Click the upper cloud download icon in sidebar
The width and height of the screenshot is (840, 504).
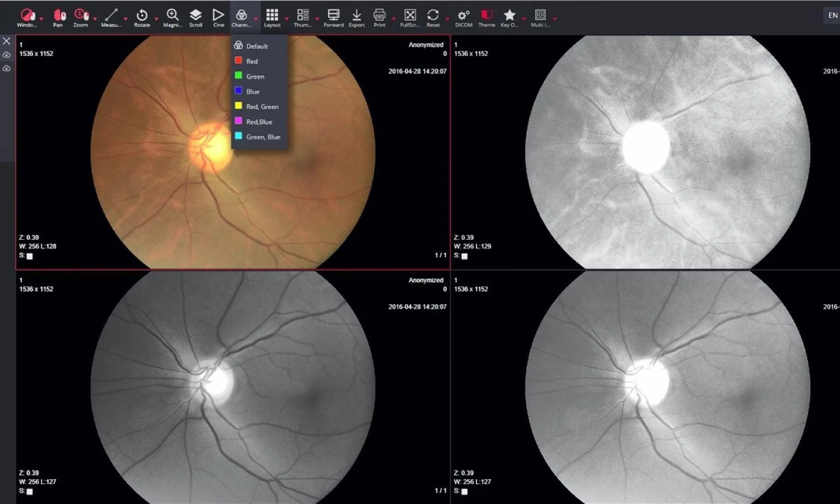(x=7, y=55)
